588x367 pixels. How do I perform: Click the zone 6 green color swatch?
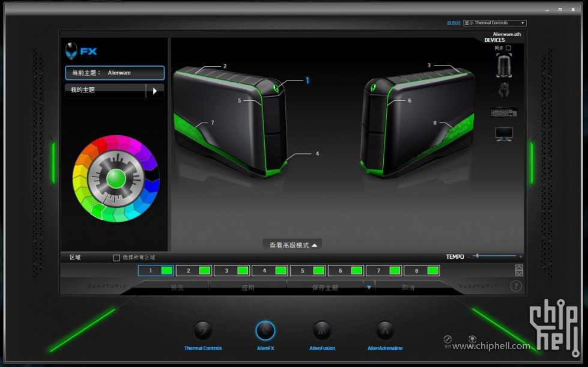(357, 271)
